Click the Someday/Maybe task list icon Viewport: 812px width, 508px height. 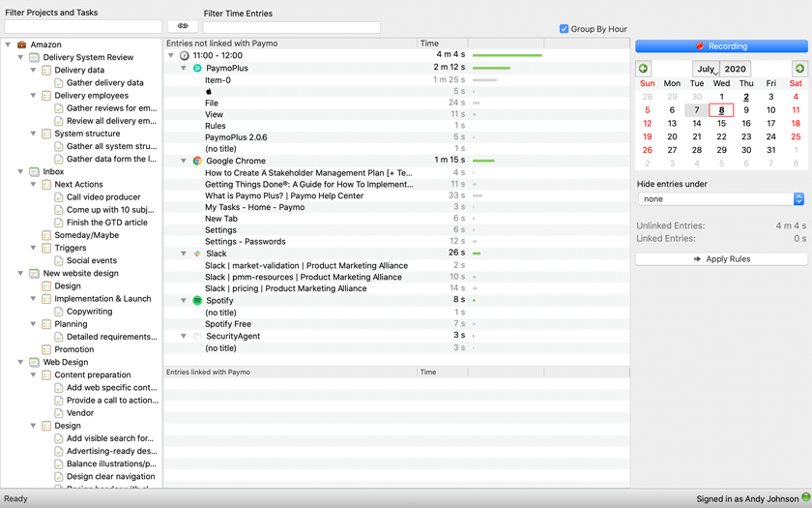pos(46,235)
